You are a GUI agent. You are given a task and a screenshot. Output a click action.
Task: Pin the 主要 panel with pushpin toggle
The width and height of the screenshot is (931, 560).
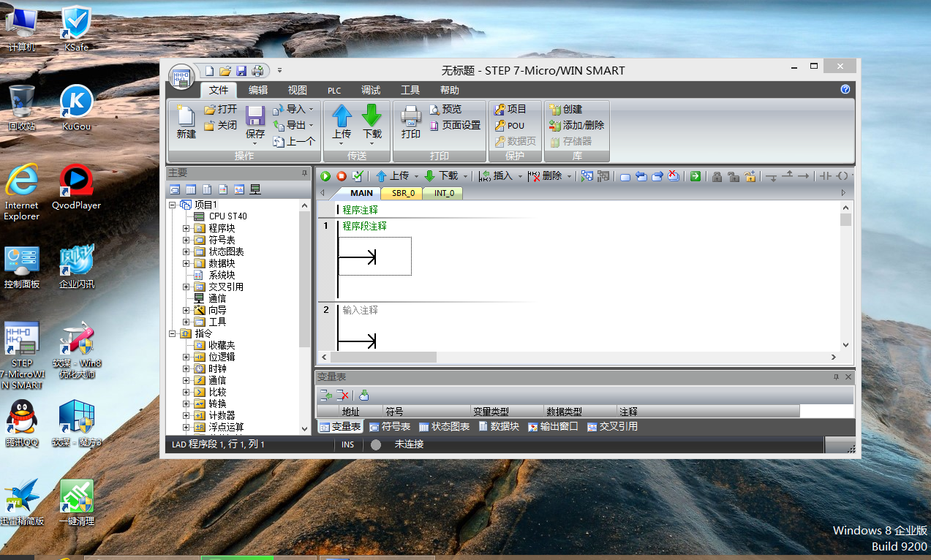(305, 173)
